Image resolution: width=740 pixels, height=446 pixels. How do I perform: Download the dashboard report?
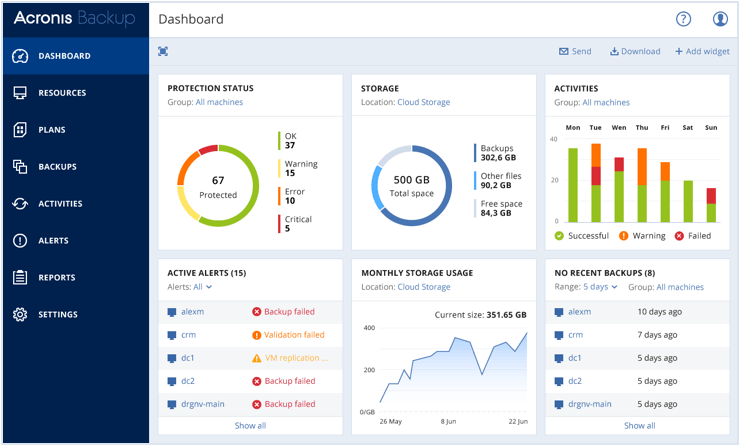pos(635,52)
